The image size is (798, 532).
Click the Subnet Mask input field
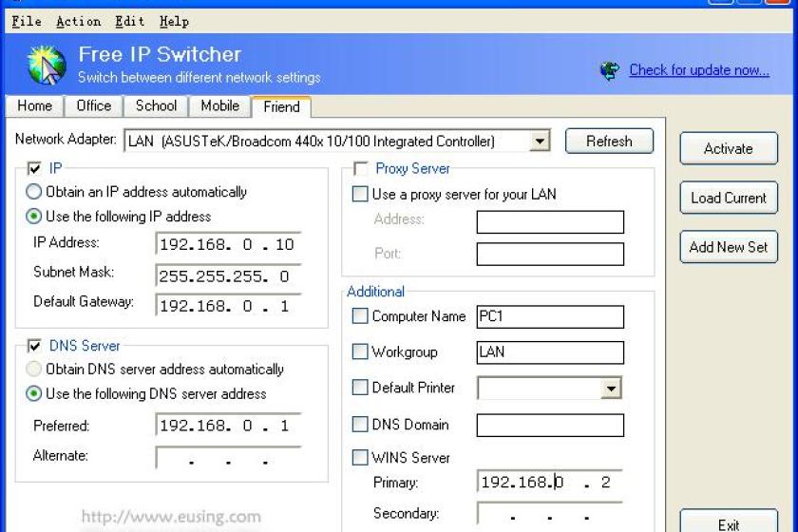pyautogui.click(x=229, y=275)
